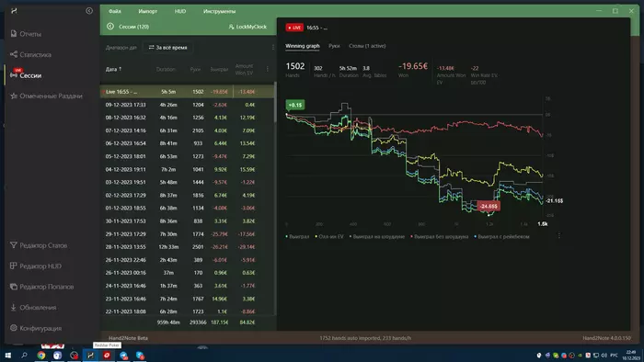The width and height of the screenshot is (644, 362).
Task: Toggle Выиграл series in graph legend
Action: (297, 236)
